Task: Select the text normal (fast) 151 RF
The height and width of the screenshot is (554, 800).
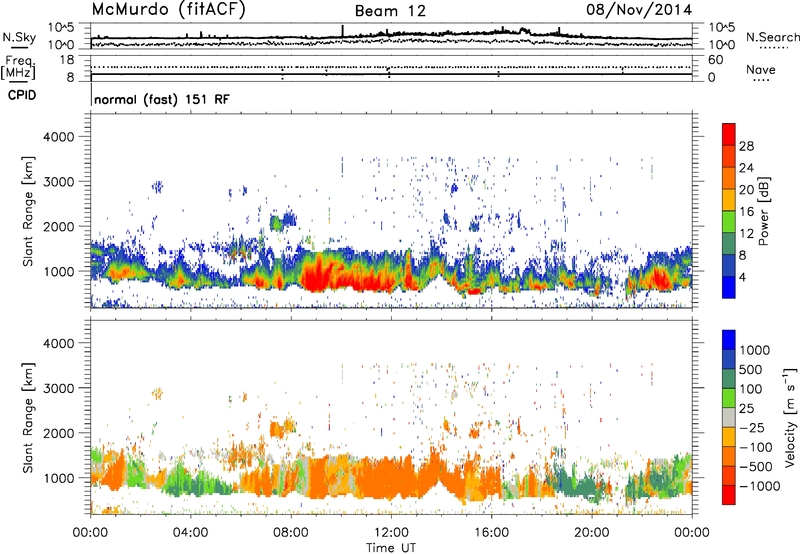Action: [162, 99]
